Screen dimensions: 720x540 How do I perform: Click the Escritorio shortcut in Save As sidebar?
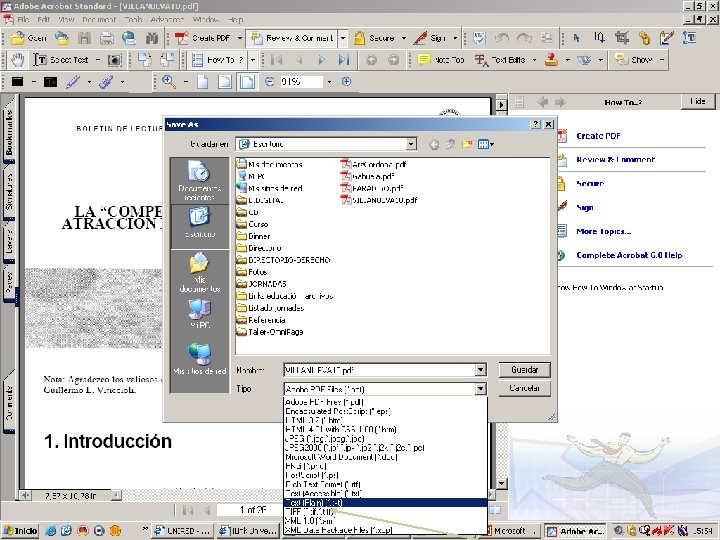199,221
